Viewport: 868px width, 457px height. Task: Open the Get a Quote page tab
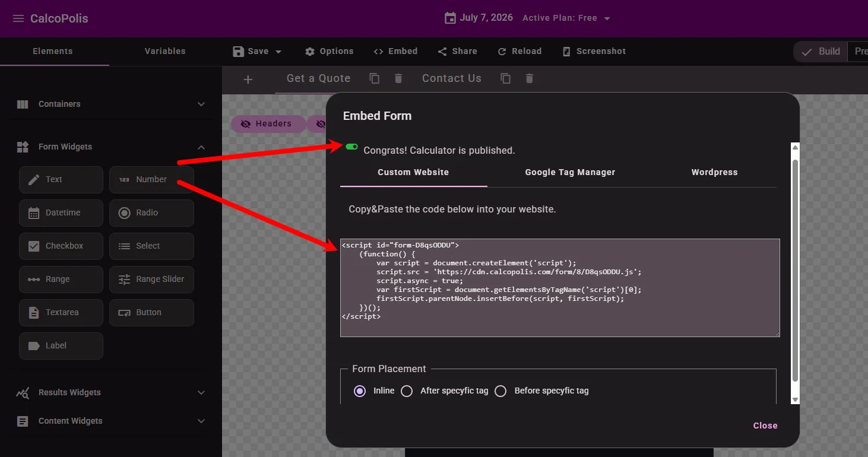pos(318,78)
